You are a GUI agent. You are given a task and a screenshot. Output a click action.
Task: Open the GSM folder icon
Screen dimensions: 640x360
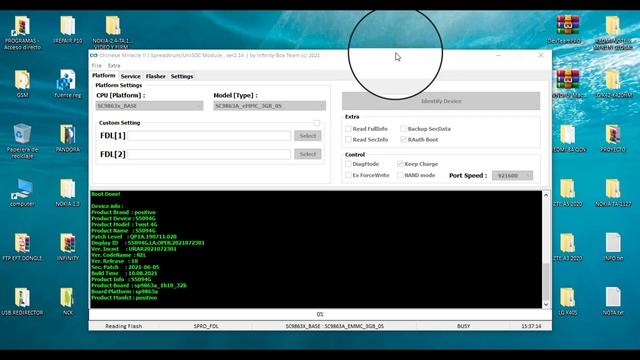pos(22,84)
